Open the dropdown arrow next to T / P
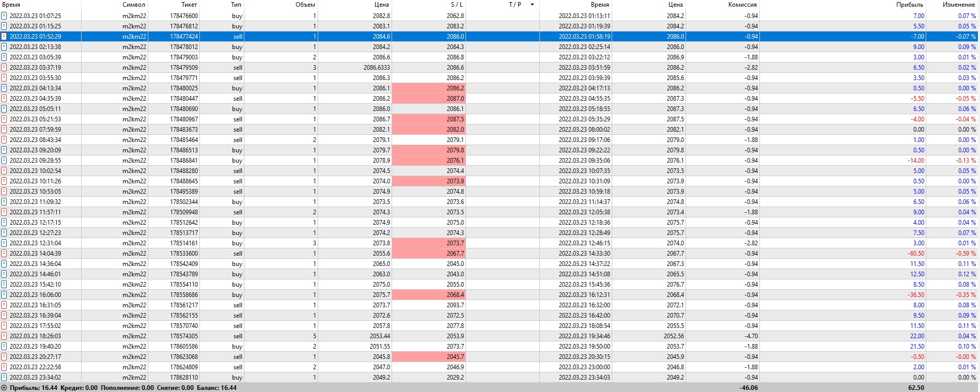This screenshot has width=980, height=392. (532, 5)
